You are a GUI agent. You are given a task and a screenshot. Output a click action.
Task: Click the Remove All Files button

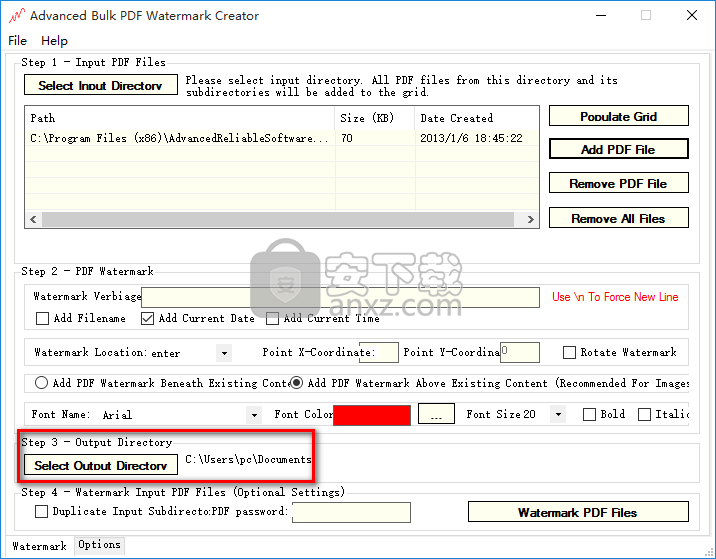point(619,218)
